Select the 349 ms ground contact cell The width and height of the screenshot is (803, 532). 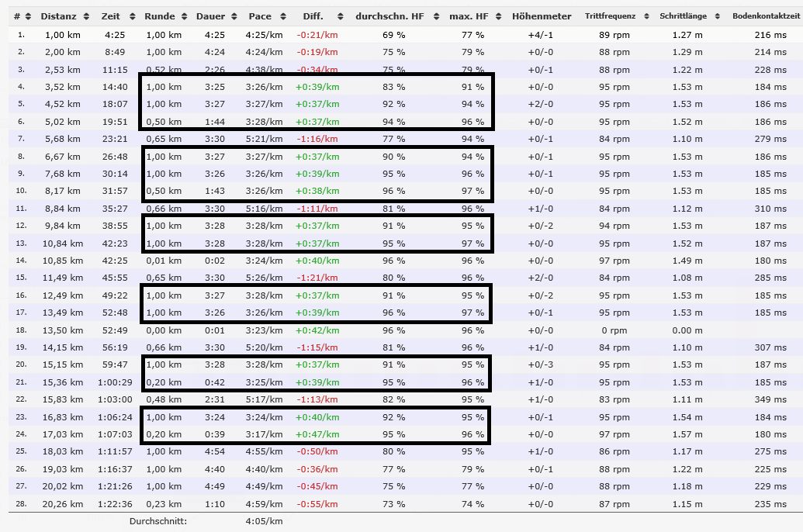(770, 399)
